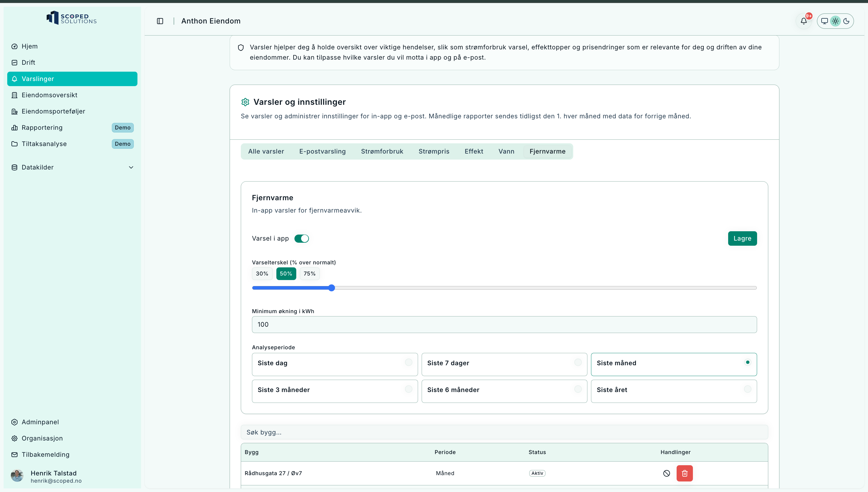Image resolution: width=868 pixels, height=492 pixels.
Task: Deactivate Rådhusgata 27 alert via ban icon
Action: click(666, 473)
